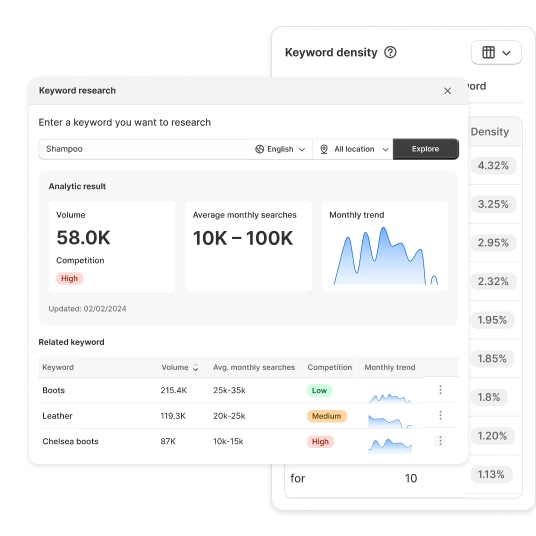Open the more options menu for Chelsea boots

[x=440, y=441]
